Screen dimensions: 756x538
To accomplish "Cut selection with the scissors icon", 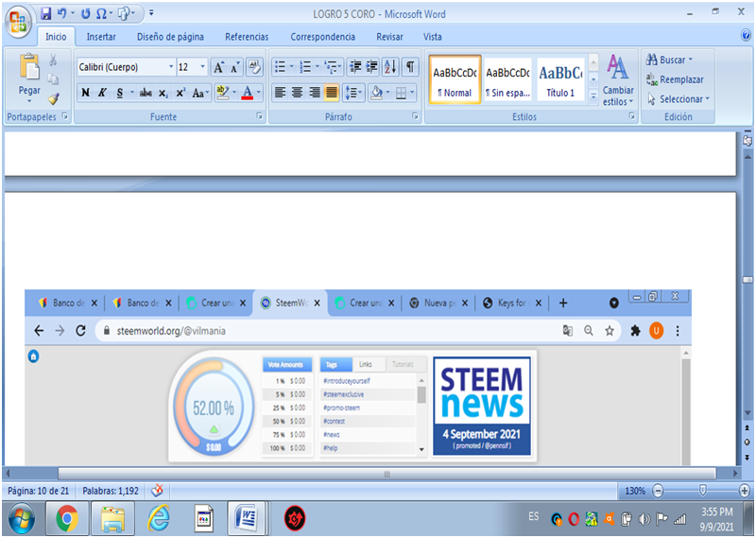I will pyautogui.click(x=54, y=60).
